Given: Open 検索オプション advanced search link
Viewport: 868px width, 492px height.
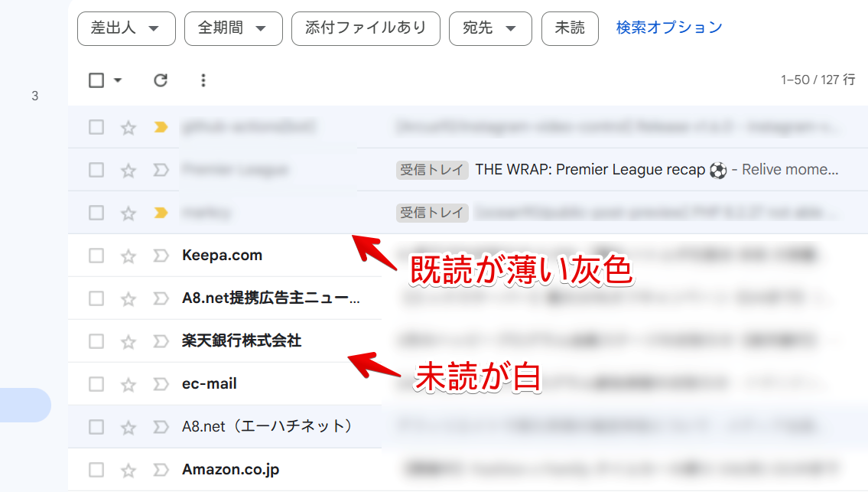Looking at the screenshot, I should tap(668, 28).
